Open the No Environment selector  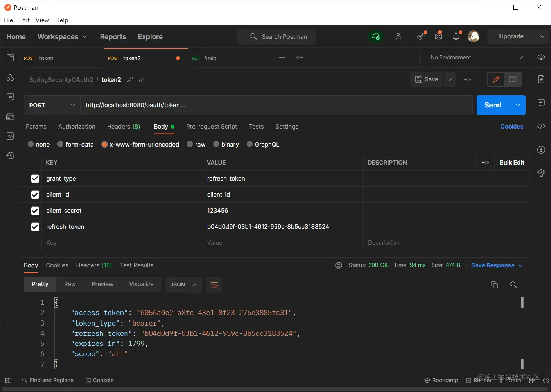476,57
